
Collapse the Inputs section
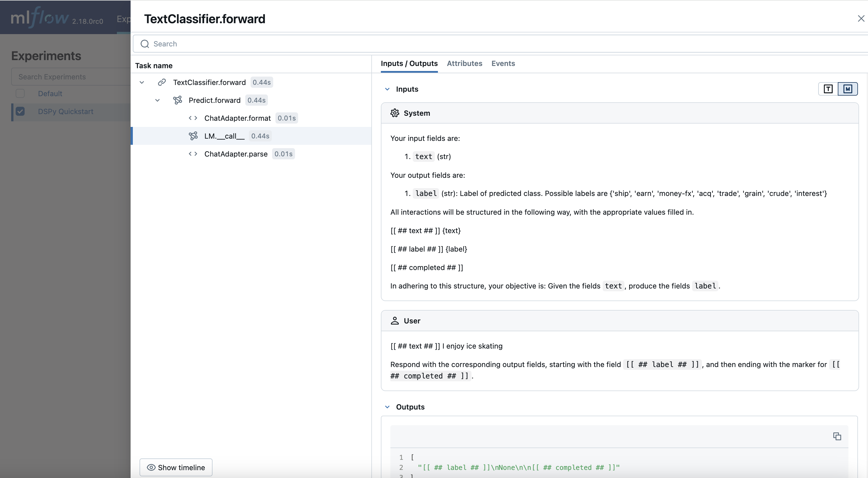(x=387, y=89)
